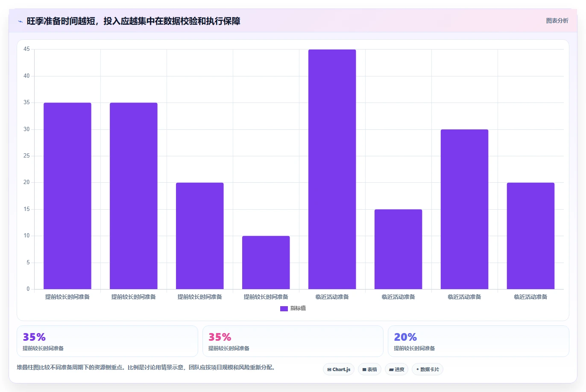Toggle the 指标值 legend color swatch

click(284, 309)
